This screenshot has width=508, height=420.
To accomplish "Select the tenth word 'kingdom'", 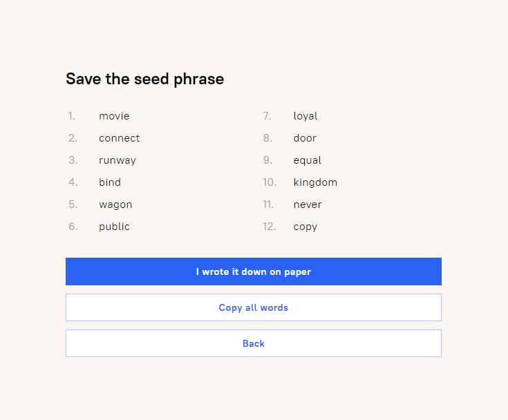I will 315,182.
